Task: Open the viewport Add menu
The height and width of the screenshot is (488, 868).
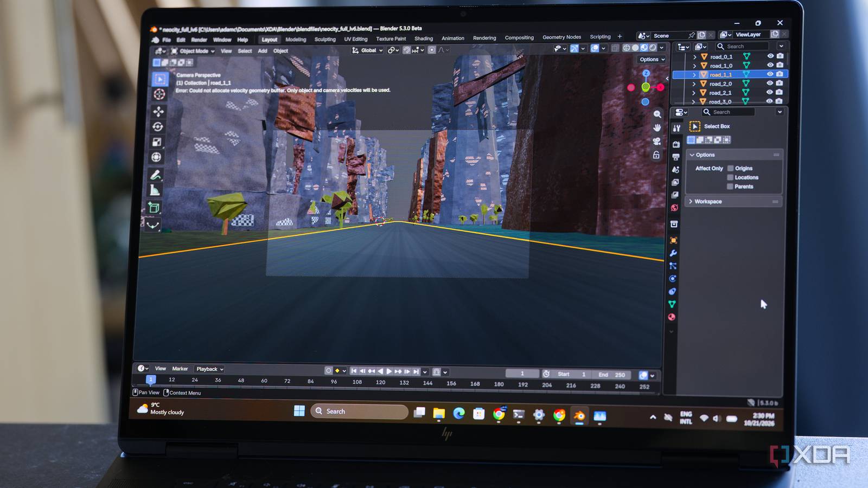Action: tap(263, 51)
